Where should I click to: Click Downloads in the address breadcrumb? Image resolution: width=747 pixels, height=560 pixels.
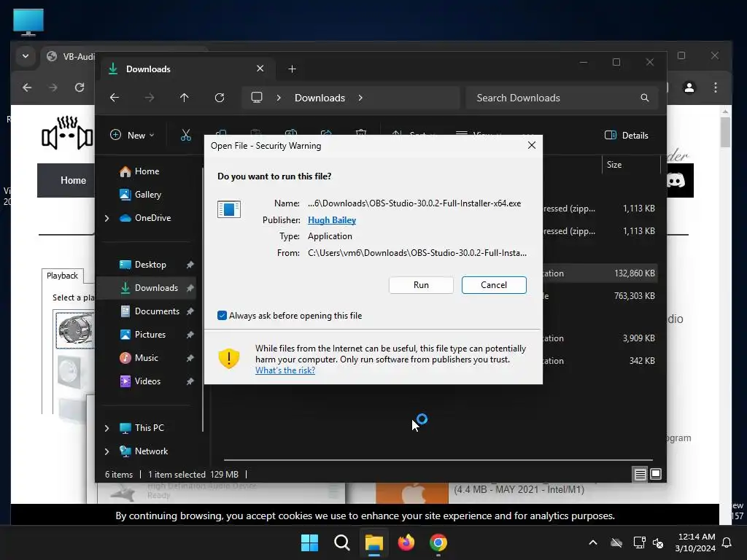coord(320,98)
